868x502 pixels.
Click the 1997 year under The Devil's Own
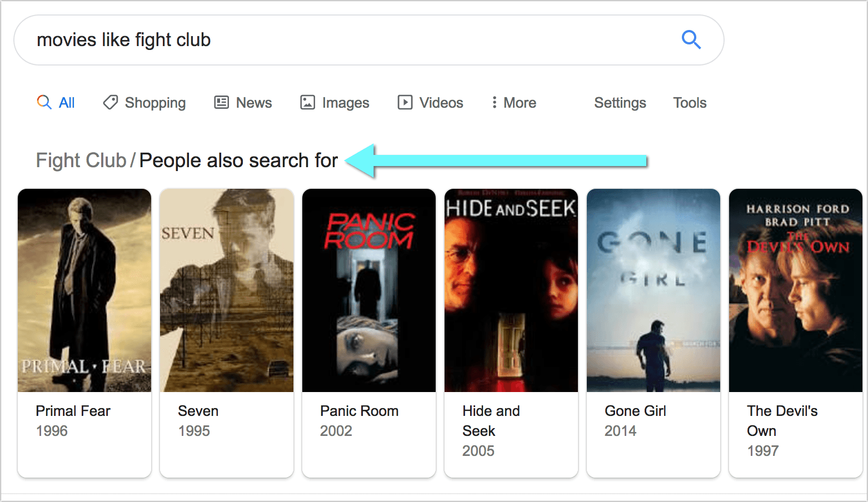(763, 451)
